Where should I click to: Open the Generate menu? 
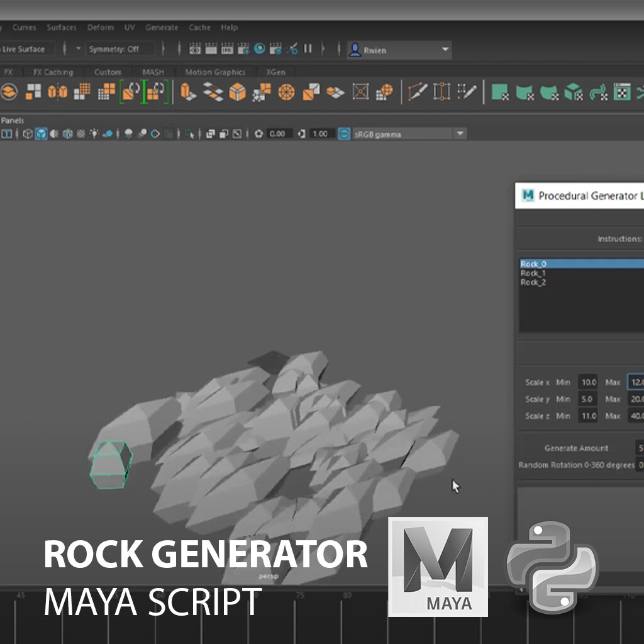162,28
